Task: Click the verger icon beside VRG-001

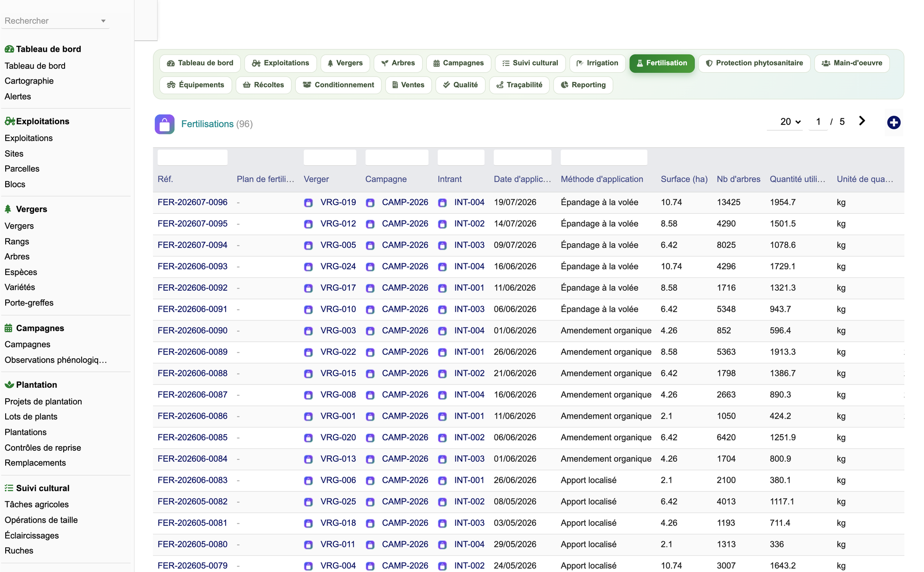Action: click(x=308, y=417)
